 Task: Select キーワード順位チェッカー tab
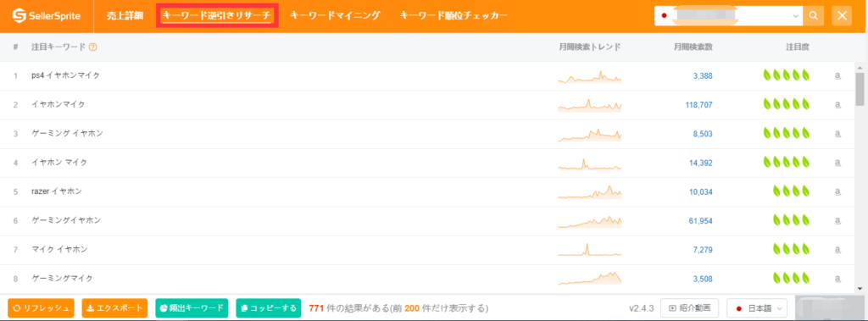click(453, 15)
